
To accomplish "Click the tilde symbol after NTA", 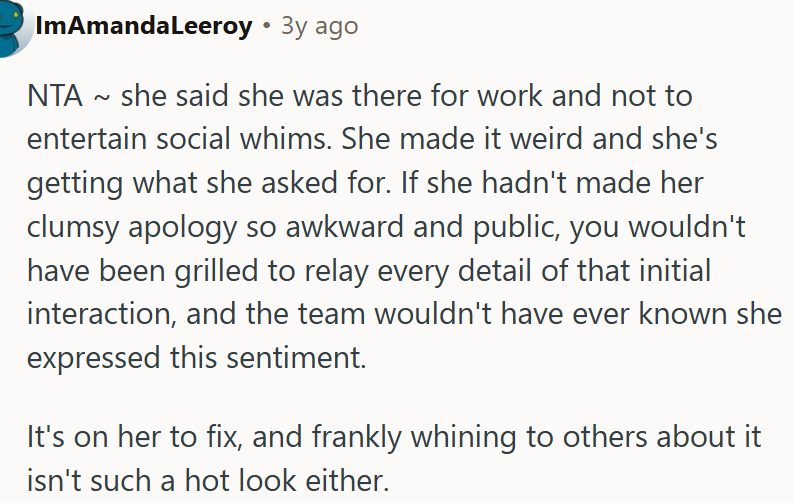I will 102,98.
